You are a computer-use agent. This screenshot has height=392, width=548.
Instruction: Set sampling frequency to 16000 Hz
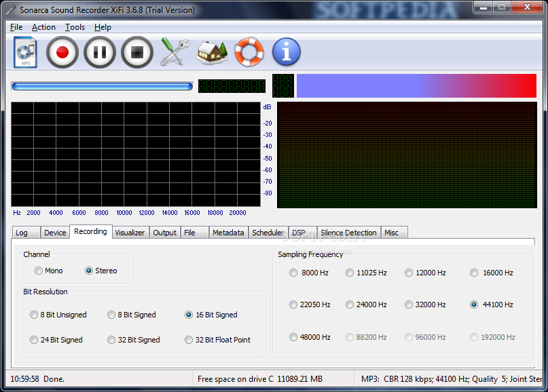pyautogui.click(x=492, y=273)
